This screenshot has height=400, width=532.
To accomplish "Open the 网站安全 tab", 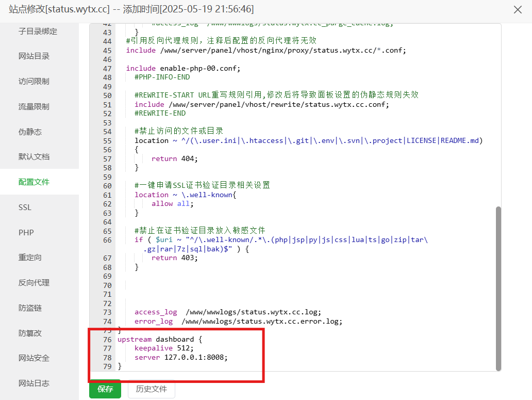I will (x=34, y=358).
